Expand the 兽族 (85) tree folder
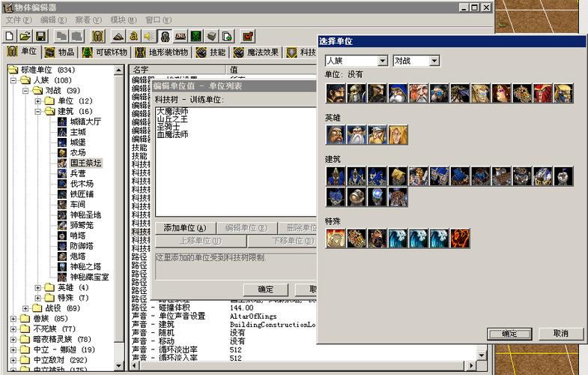 click(x=14, y=319)
